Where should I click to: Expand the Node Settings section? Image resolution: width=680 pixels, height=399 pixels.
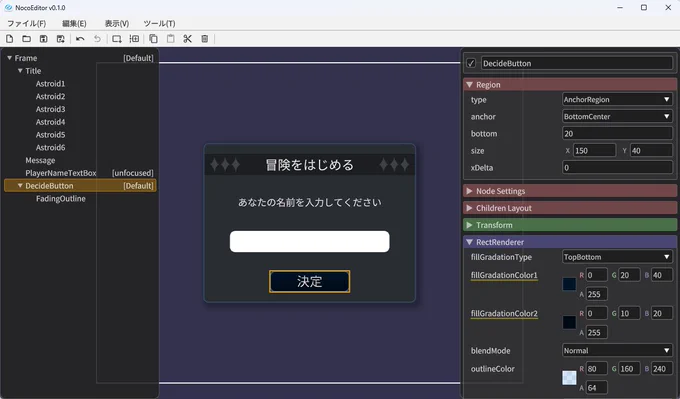[x=469, y=191]
